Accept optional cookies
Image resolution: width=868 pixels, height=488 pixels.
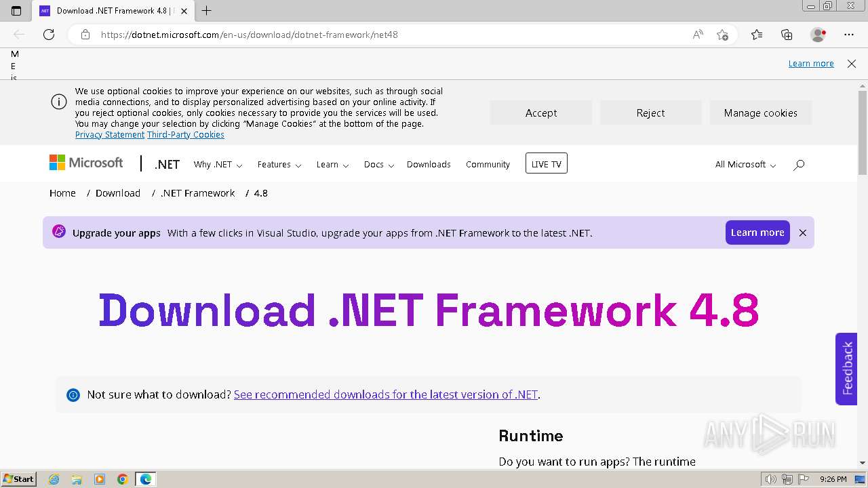541,113
